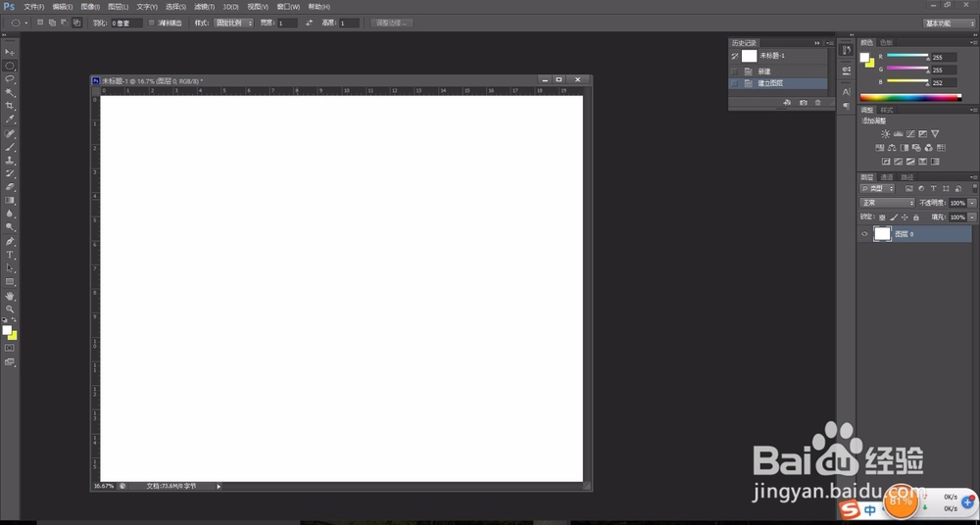This screenshot has height=525, width=980.
Task: Select the Healing Brush tool
Action: (10, 134)
